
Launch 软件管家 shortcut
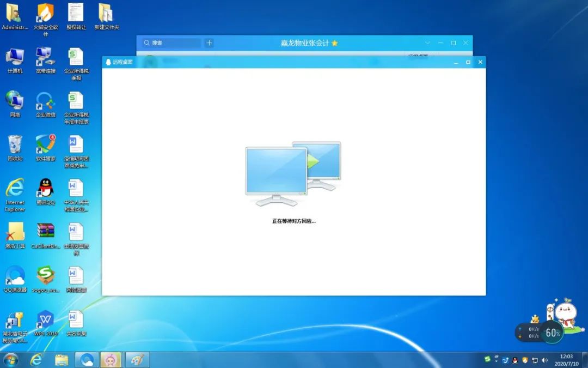(x=46, y=148)
